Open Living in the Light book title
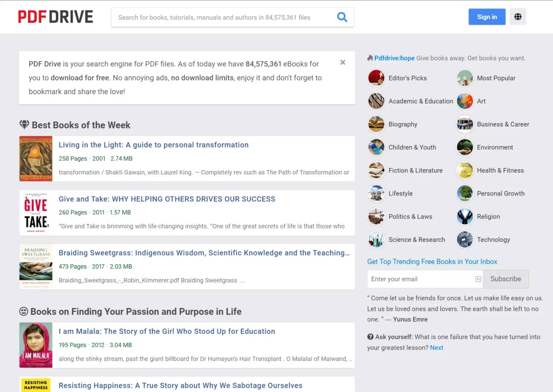 point(154,145)
